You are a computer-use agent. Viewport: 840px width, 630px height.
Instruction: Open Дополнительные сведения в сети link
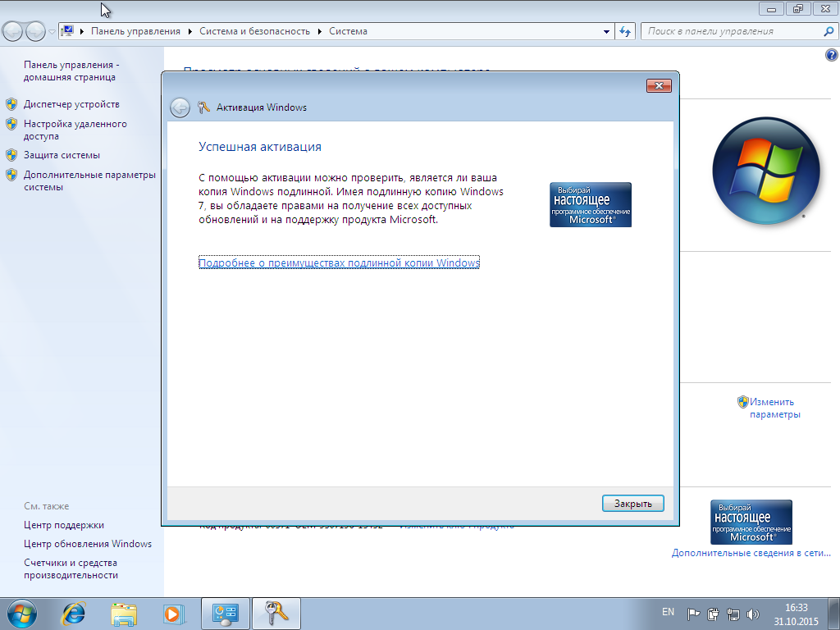[751, 553]
